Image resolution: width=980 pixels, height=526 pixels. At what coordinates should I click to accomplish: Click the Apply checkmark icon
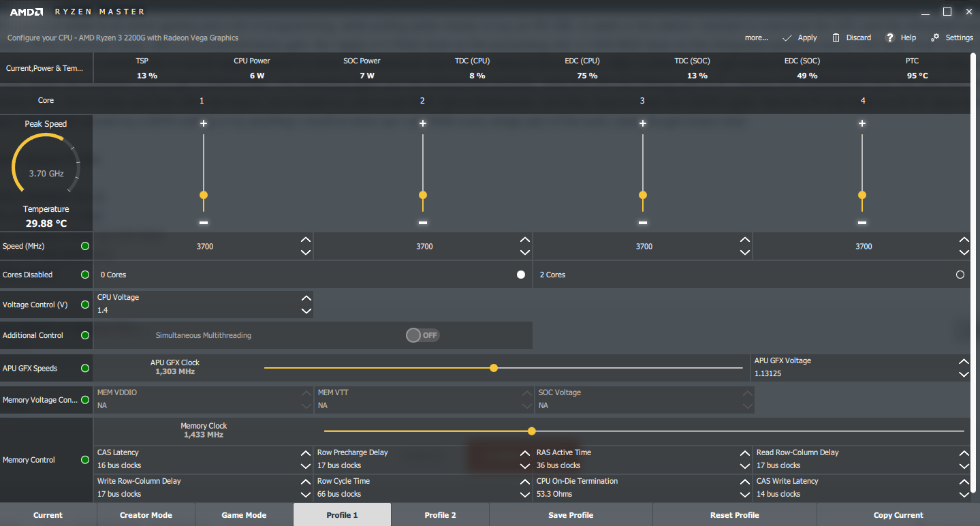(787, 37)
